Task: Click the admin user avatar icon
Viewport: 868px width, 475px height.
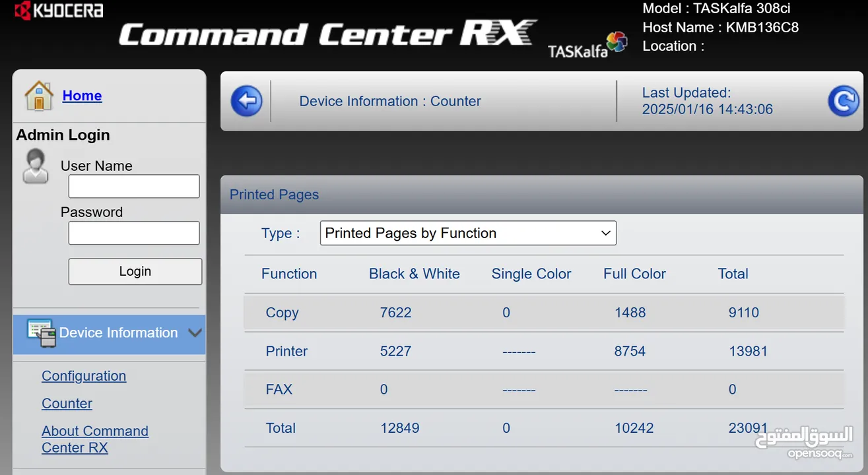Action: [x=35, y=166]
